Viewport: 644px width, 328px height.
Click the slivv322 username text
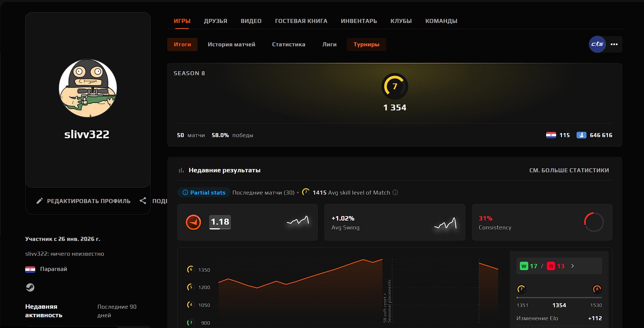pos(87,134)
